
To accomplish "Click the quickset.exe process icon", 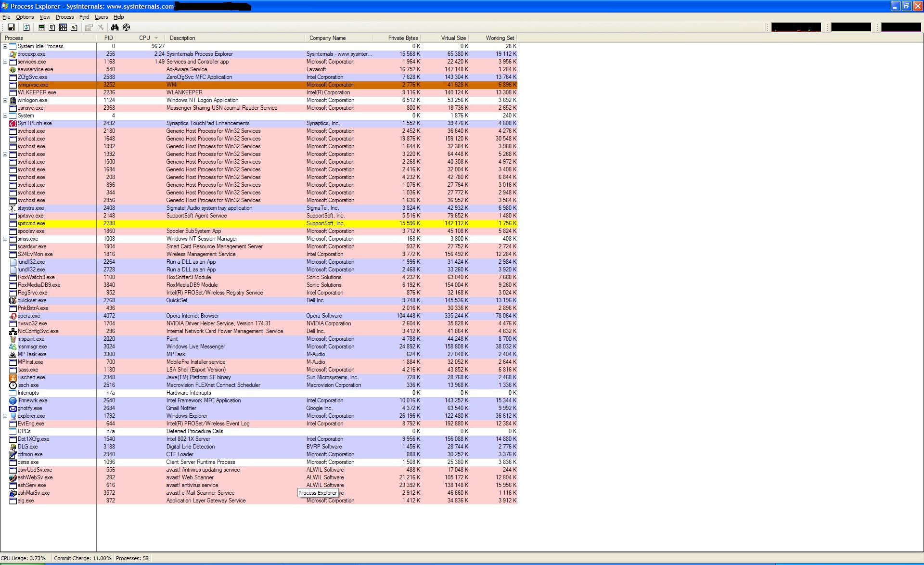I will tap(13, 300).
